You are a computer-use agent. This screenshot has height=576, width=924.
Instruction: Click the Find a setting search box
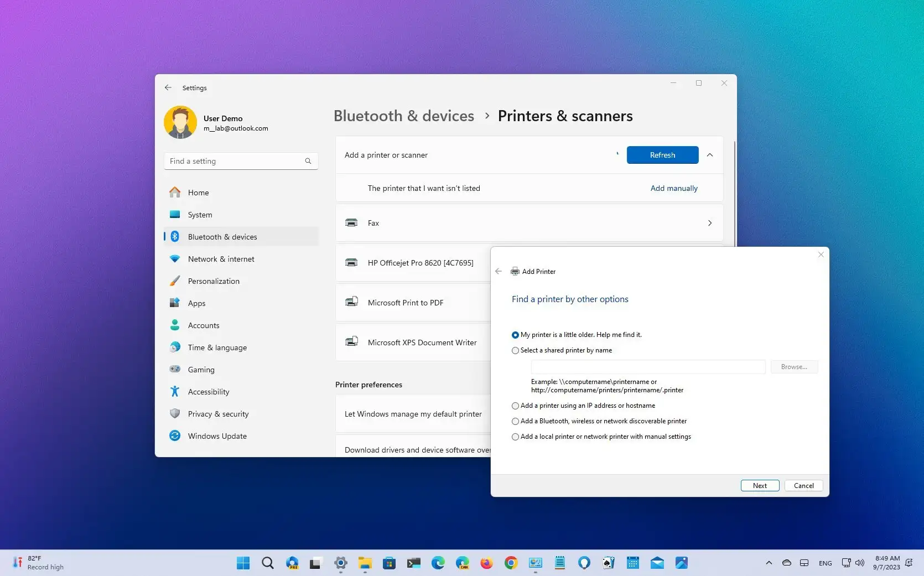[241, 161]
